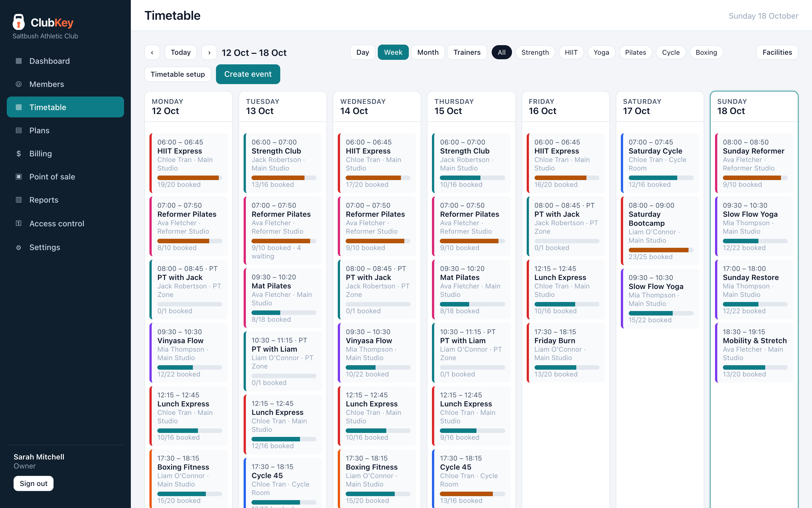812x508 pixels.
Task: Open Thursday PT with Liam card
Action: tap(471, 353)
